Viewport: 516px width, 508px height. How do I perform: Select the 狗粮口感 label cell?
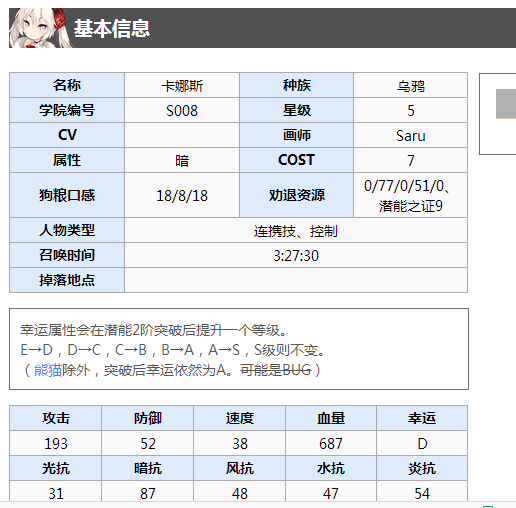[x=67, y=195]
